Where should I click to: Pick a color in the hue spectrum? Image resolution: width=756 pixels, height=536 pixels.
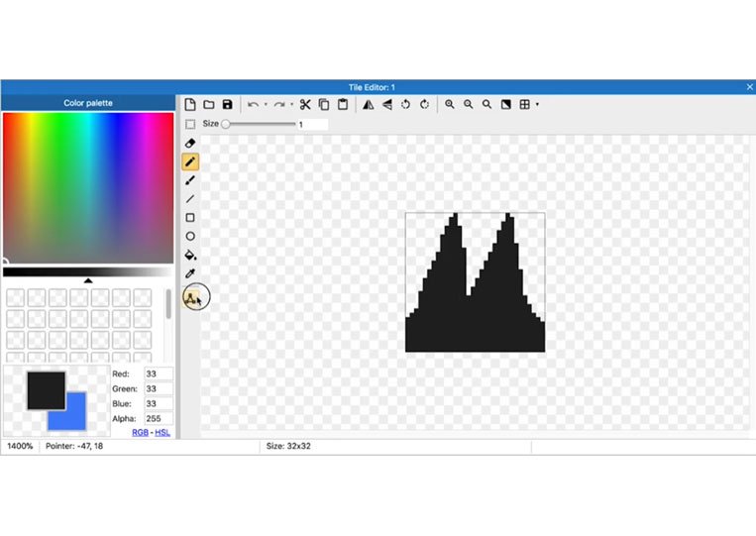(88, 188)
